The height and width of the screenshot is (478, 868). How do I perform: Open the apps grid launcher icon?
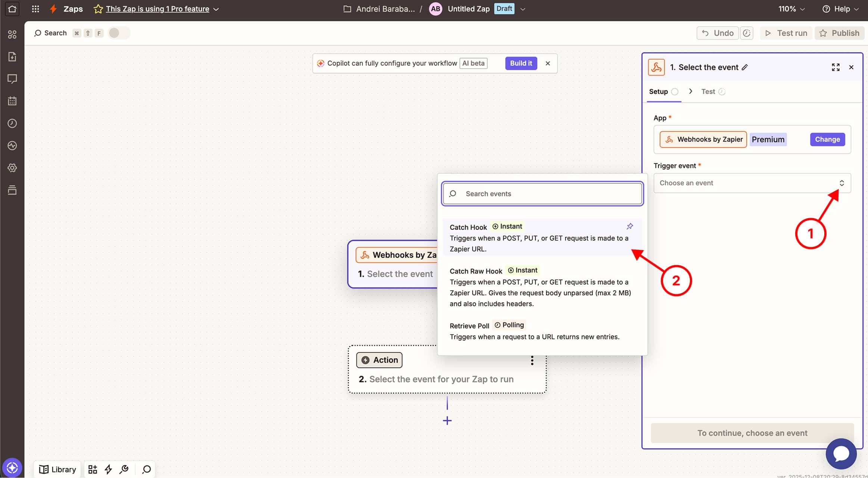(35, 9)
